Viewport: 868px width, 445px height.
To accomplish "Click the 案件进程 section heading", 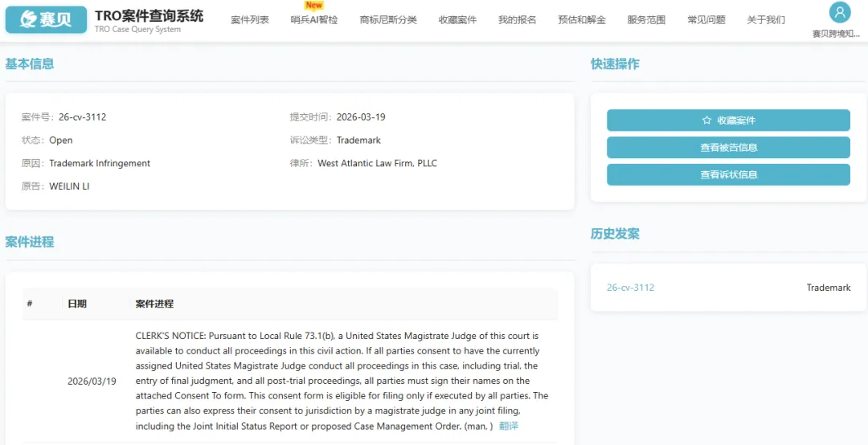I will coord(30,242).
